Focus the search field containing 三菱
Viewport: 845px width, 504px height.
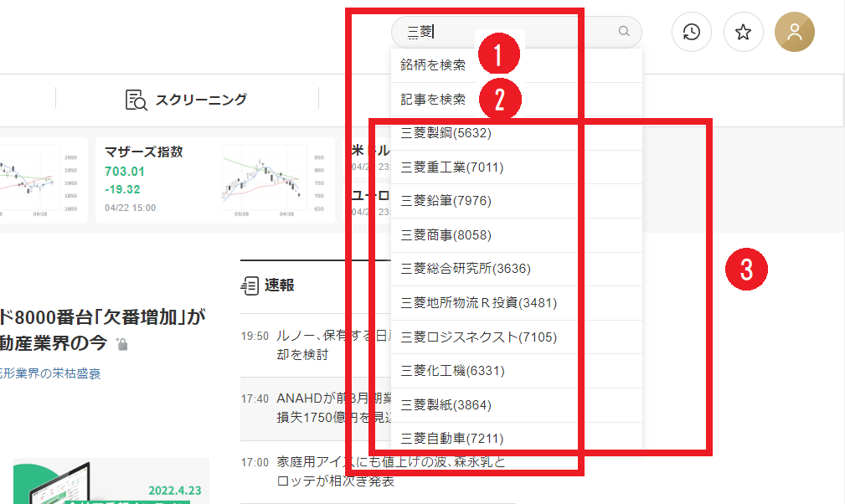point(516,32)
